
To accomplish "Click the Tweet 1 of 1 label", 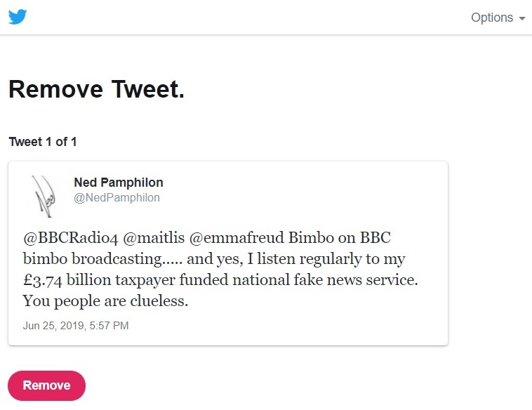I will point(43,142).
